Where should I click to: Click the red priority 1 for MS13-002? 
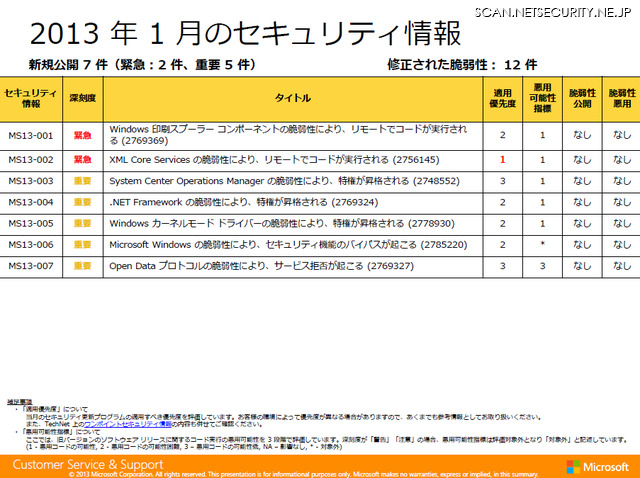tap(503, 160)
